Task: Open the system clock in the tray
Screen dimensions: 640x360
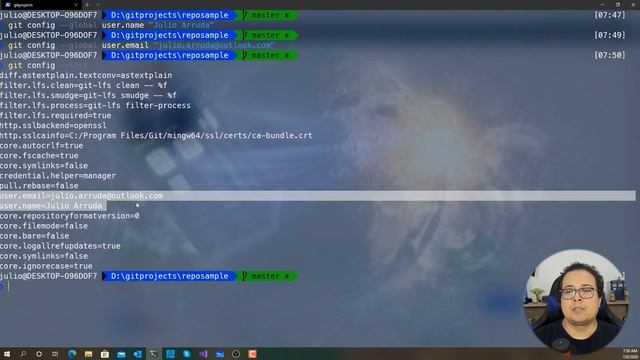Action: (630, 354)
